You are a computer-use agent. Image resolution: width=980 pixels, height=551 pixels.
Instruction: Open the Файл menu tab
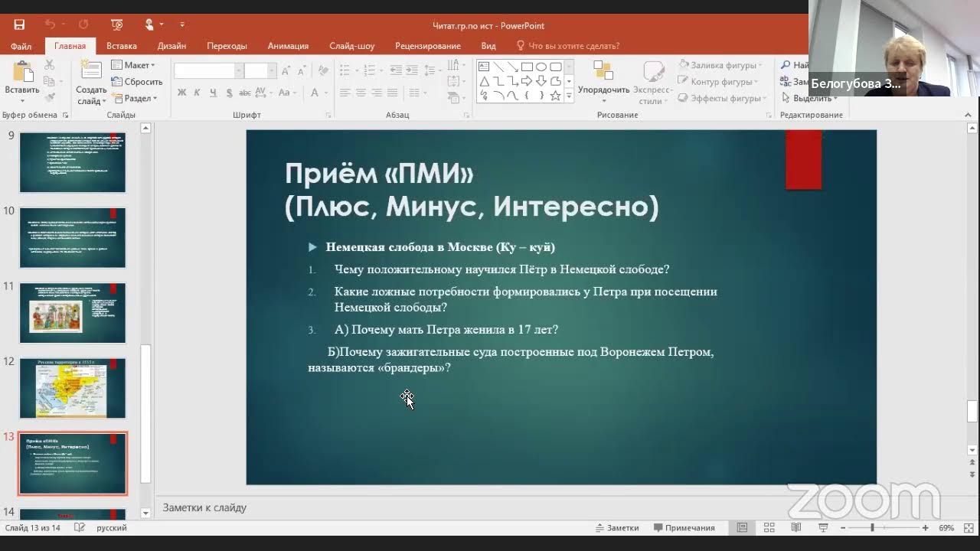21,46
